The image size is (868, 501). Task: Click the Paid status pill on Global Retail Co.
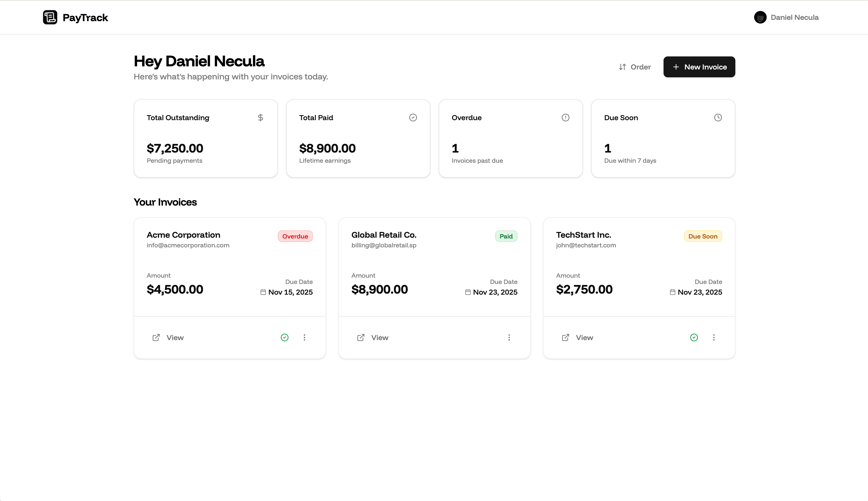click(506, 236)
